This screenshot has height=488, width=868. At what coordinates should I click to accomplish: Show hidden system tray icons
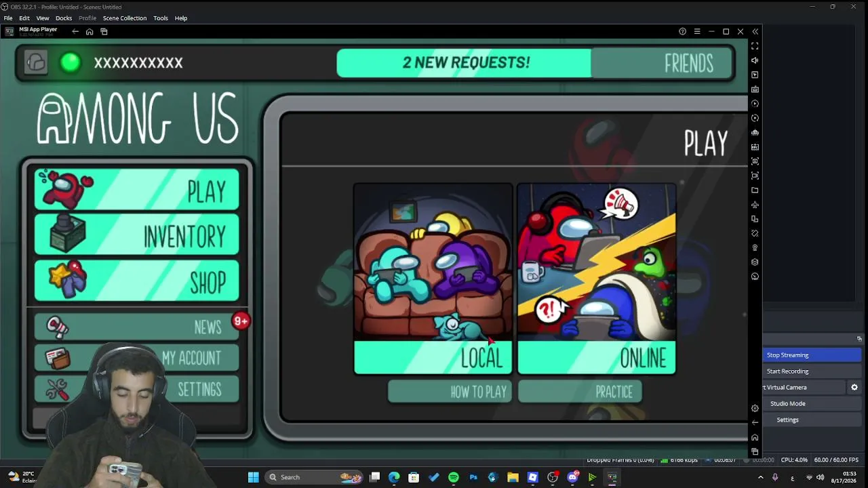[x=760, y=477]
